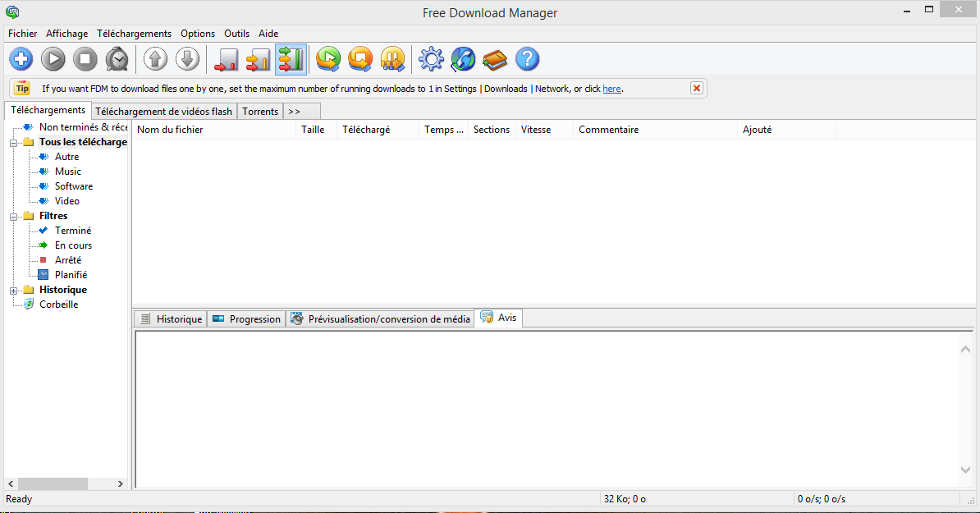Image resolution: width=980 pixels, height=513 pixels.
Task: Select the Filtres folder
Action: [53, 216]
